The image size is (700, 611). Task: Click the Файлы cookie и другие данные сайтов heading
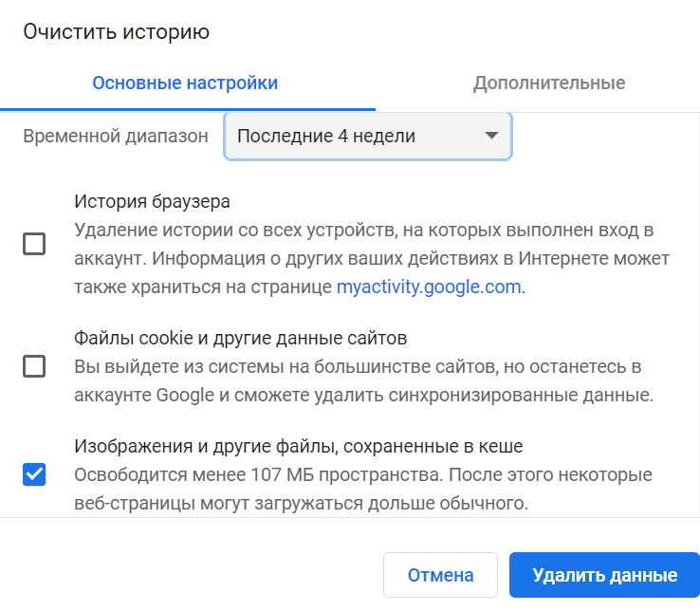[240, 338]
